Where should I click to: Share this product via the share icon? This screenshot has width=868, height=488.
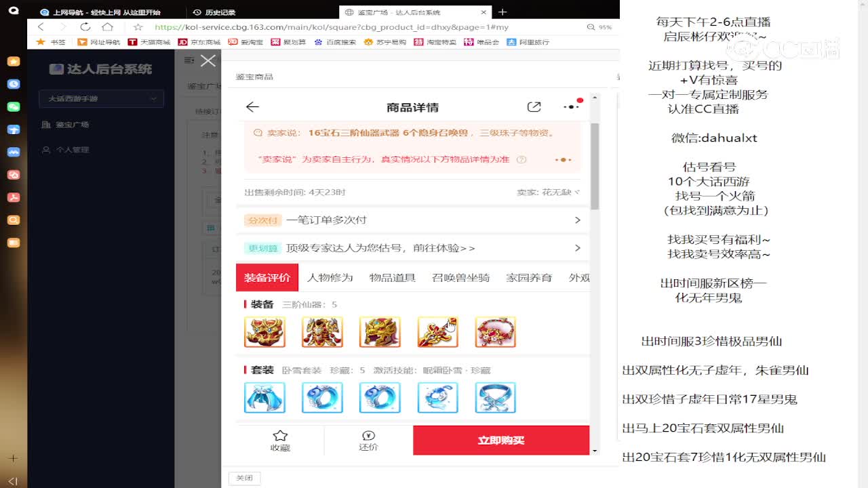click(x=534, y=107)
